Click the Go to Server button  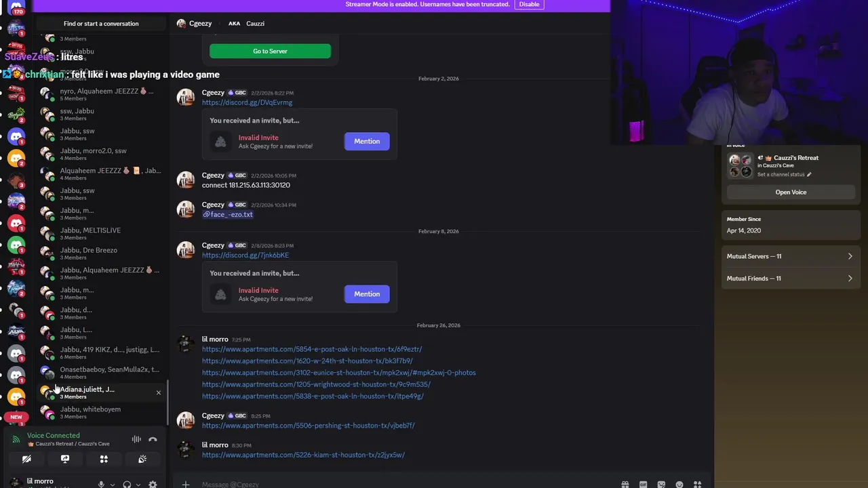point(270,51)
